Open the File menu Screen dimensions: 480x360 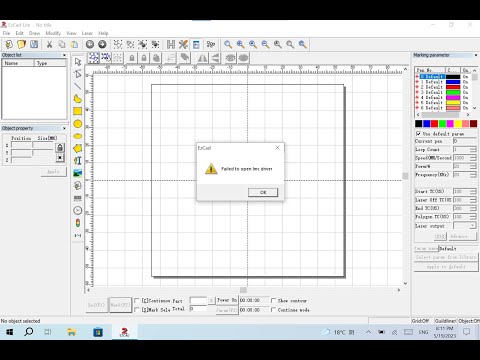pos(6,33)
